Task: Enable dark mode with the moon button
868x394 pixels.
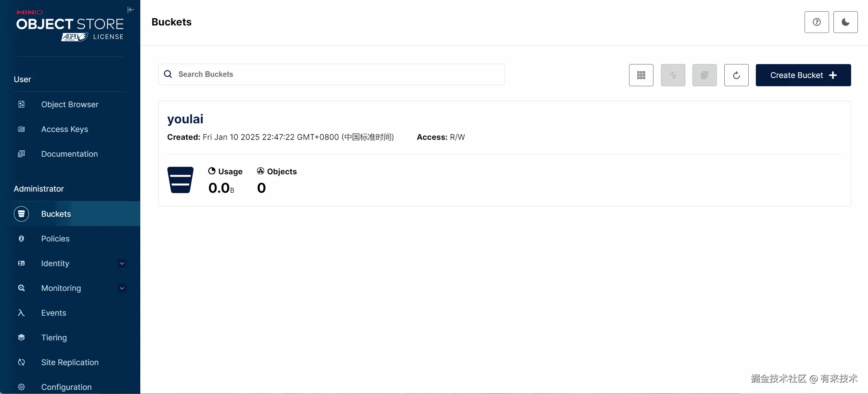Action: 845,22
